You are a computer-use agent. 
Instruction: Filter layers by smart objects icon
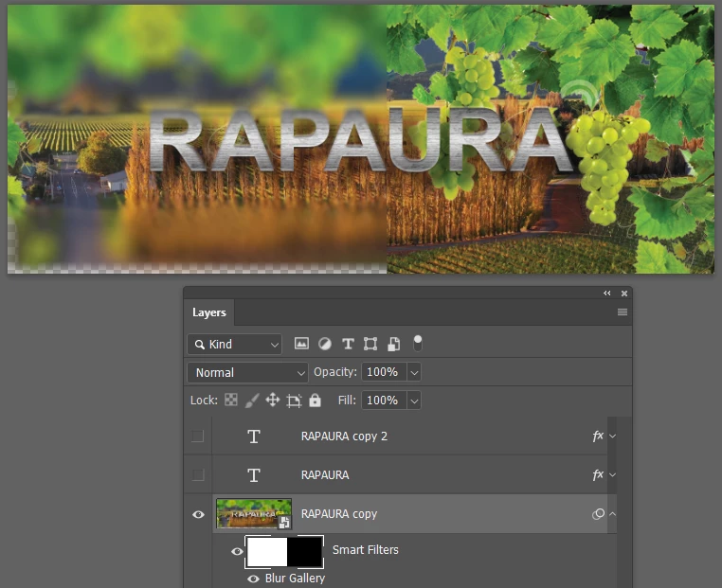point(393,344)
